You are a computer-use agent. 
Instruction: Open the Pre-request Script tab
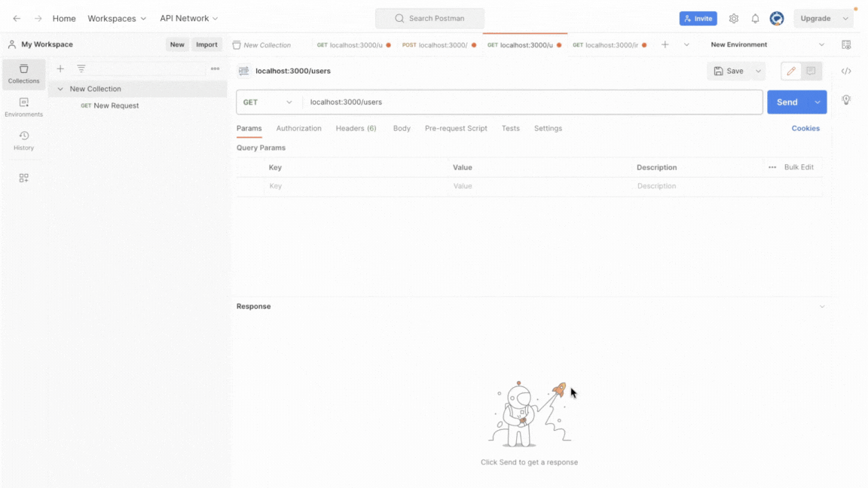[456, 128]
